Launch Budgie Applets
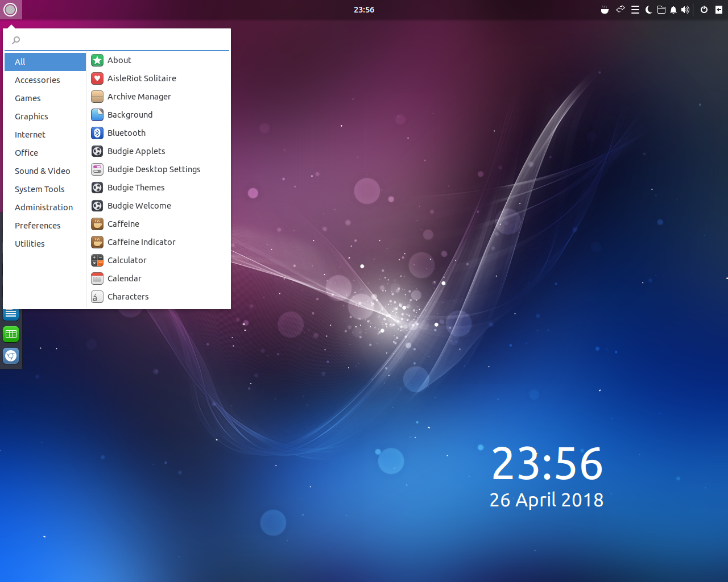Screen dimensions: 728x582 point(159,151)
